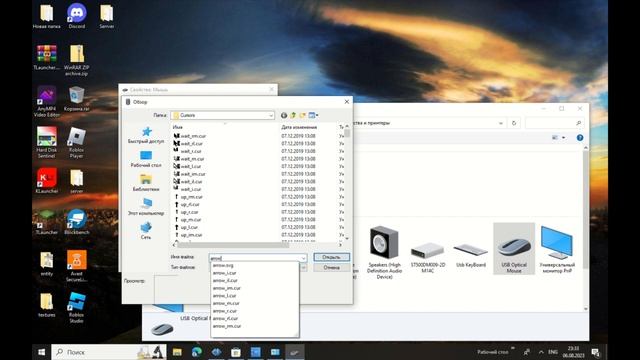Click the taskbar Поиск search box
The image size is (640, 360).
[109, 352]
